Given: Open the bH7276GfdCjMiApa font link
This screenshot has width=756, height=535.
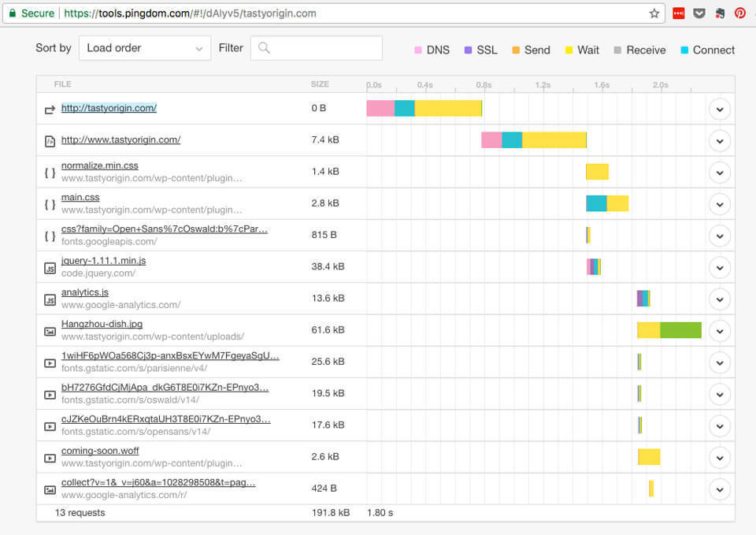Looking at the screenshot, I should 165,388.
